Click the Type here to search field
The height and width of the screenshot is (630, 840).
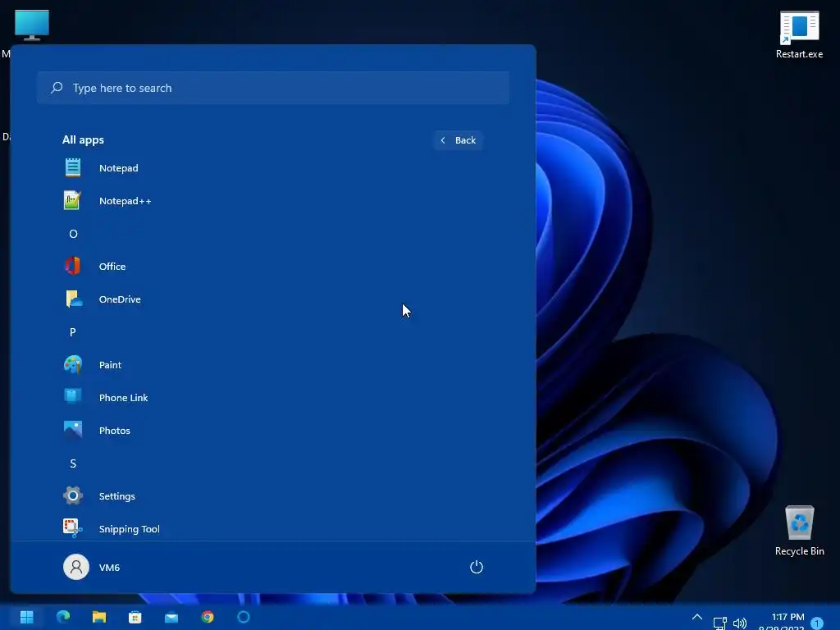[272, 88]
